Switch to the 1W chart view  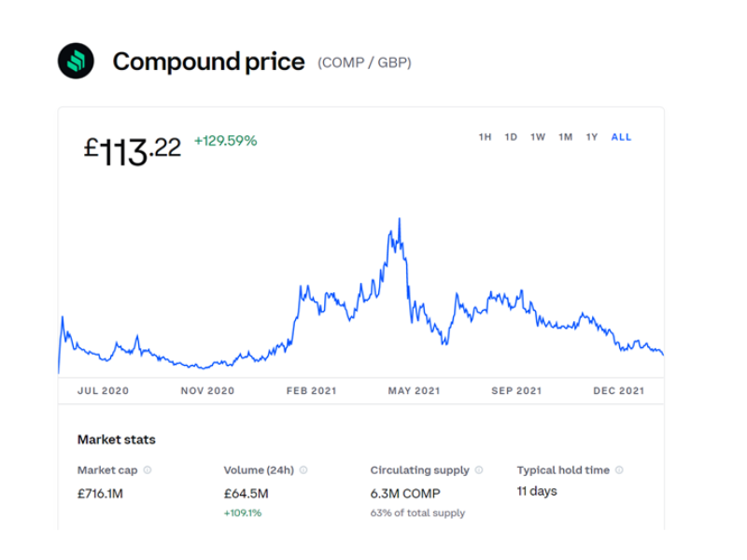[x=538, y=136]
